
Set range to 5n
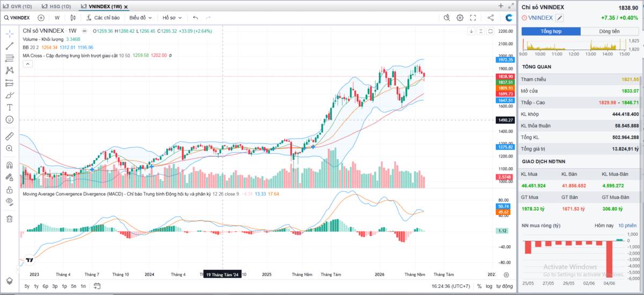click(x=74, y=286)
